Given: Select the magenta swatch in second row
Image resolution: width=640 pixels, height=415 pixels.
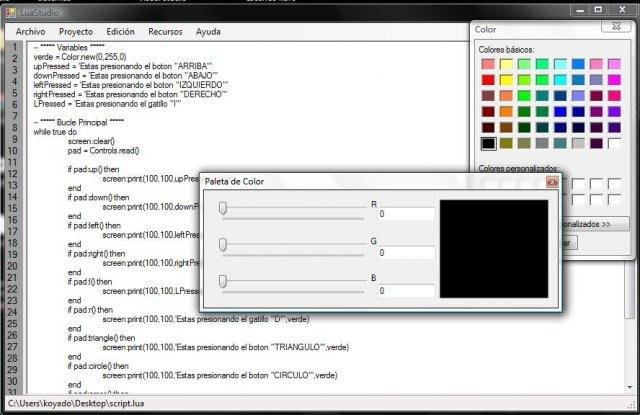Looking at the screenshot, I should pyautogui.click(x=614, y=80).
